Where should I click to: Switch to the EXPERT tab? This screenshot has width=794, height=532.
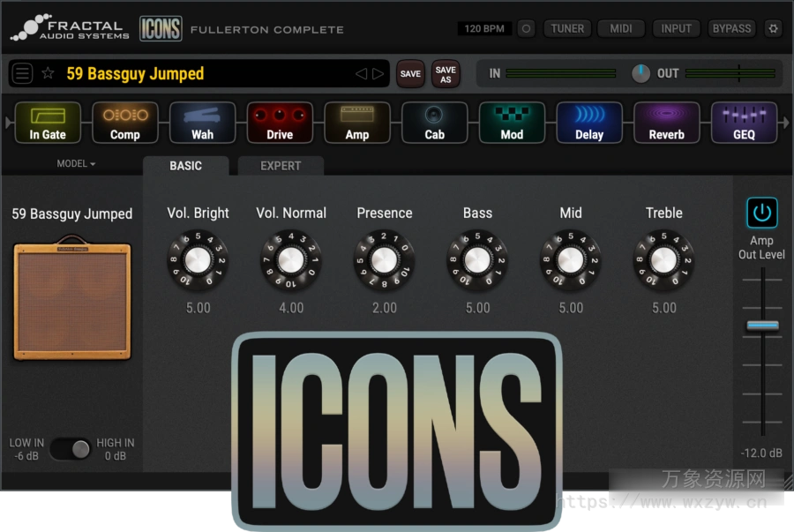click(x=281, y=166)
